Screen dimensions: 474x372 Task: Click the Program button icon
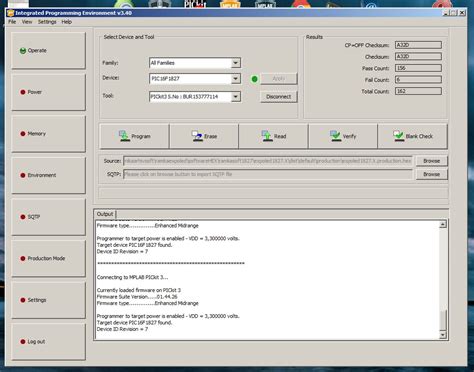pos(124,136)
